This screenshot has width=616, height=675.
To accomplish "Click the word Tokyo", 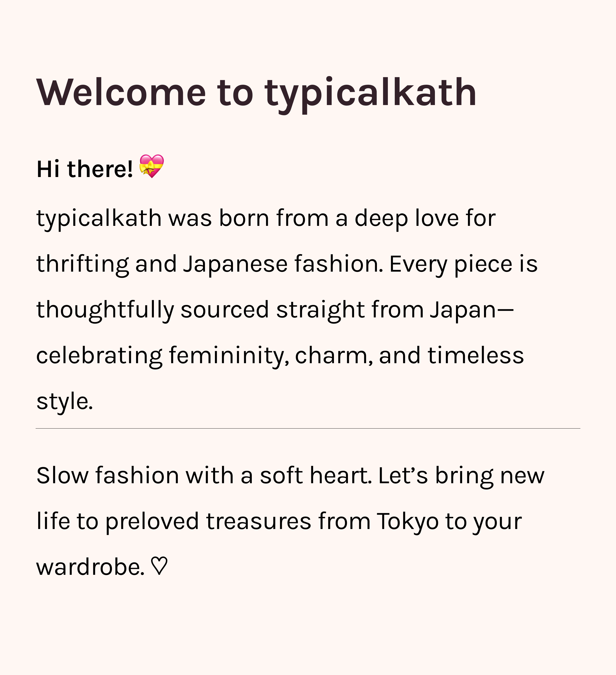I will coord(407,522).
